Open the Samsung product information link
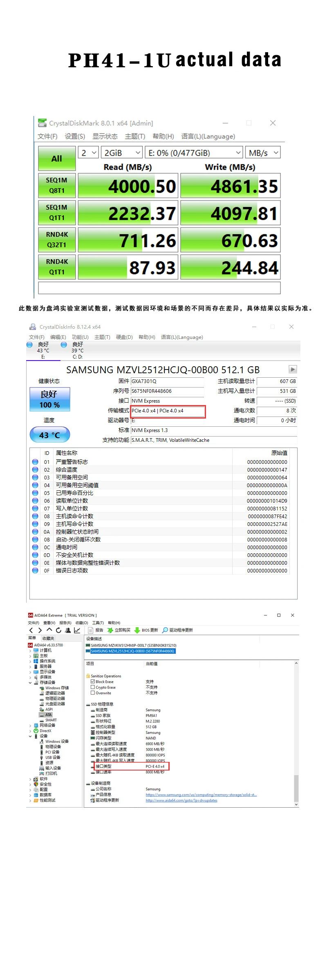 tap(201, 795)
